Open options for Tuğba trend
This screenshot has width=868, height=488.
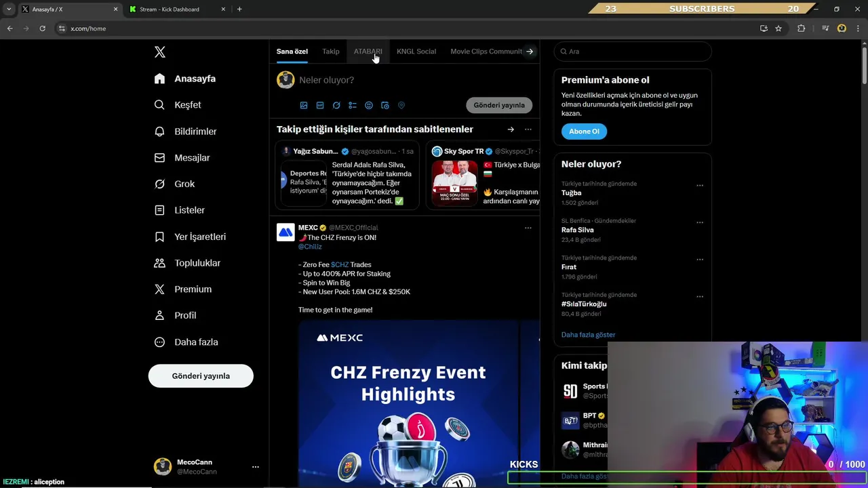tap(700, 185)
